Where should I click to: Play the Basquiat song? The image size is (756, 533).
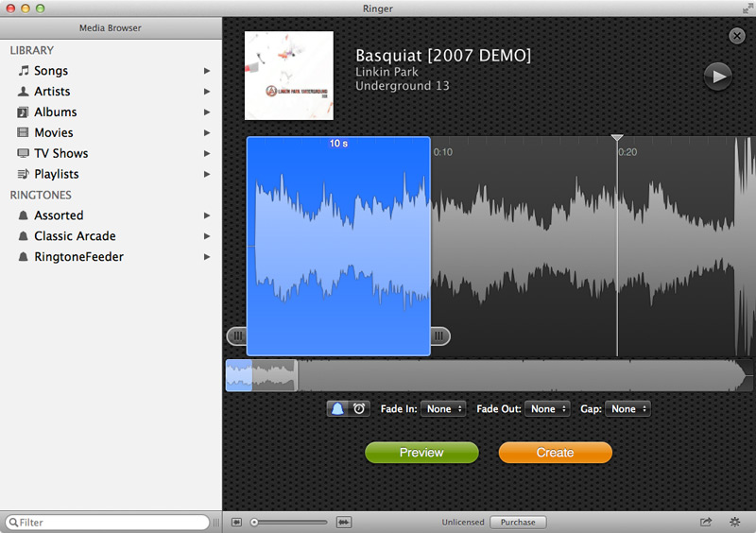coord(717,77)
